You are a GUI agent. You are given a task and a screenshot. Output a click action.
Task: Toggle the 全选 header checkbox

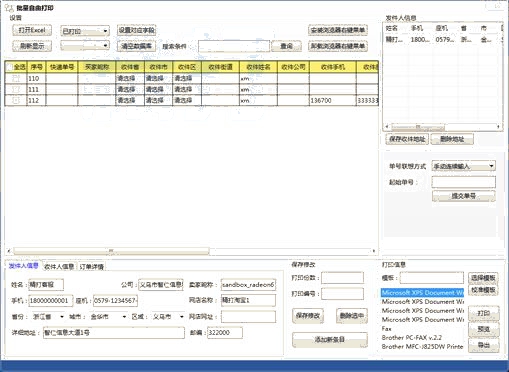click(x=9, y=67)
